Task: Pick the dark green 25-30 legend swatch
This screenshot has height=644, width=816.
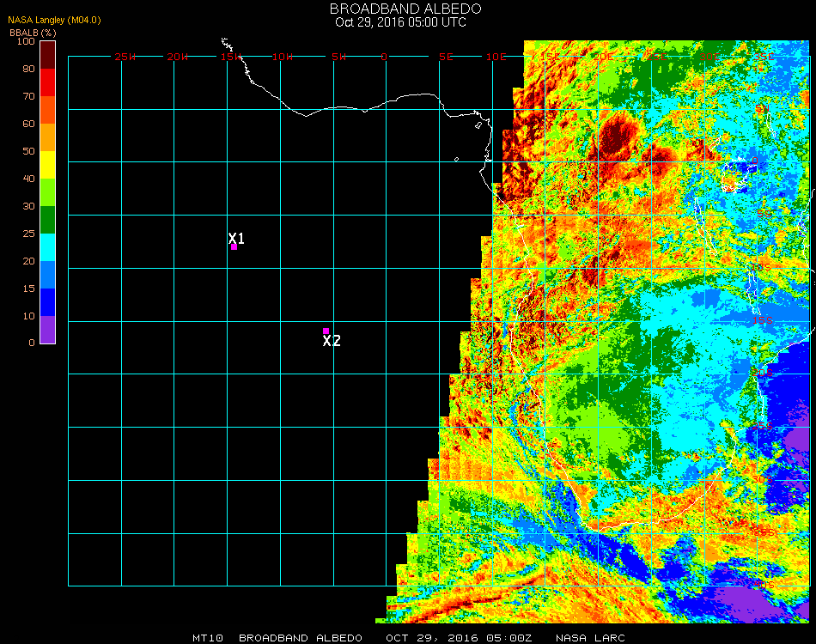Action: (48, 220)
